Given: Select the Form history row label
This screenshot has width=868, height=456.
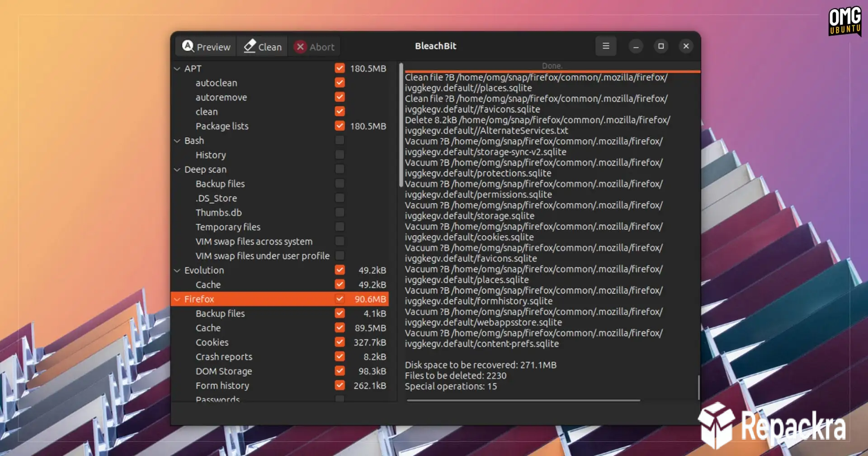Looking at the screenshot, I should [222, 386].
